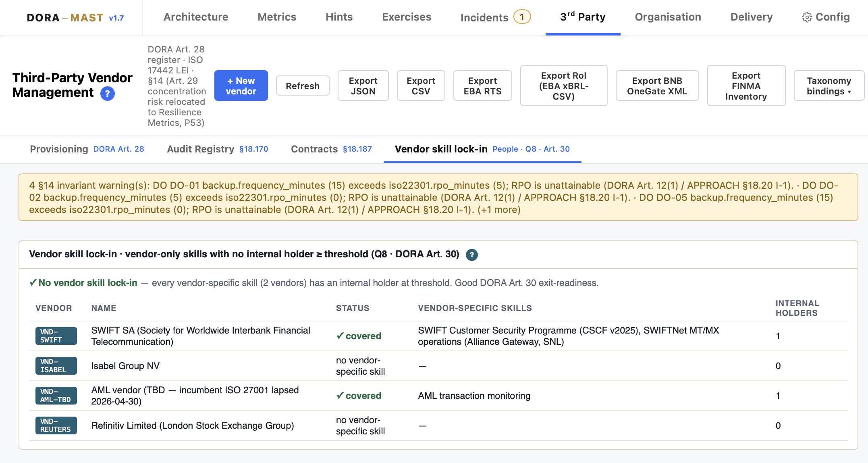Click the NAME column header

click(x=104, y=308)
